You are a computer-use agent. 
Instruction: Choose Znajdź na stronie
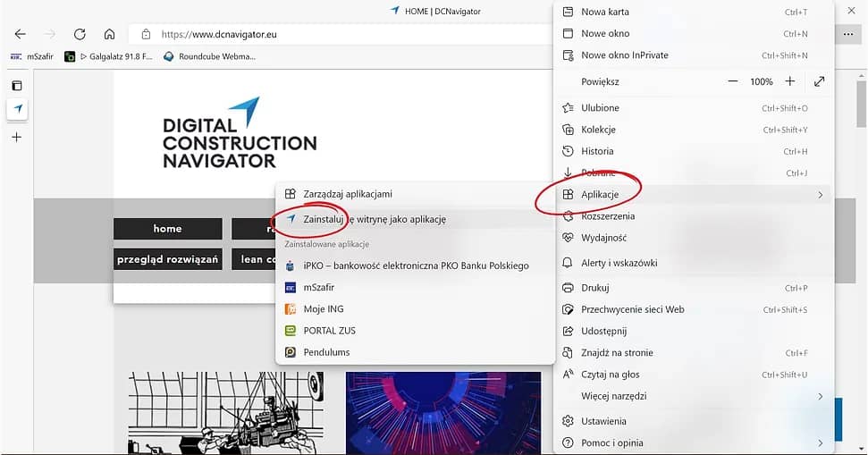coord(693,352)
